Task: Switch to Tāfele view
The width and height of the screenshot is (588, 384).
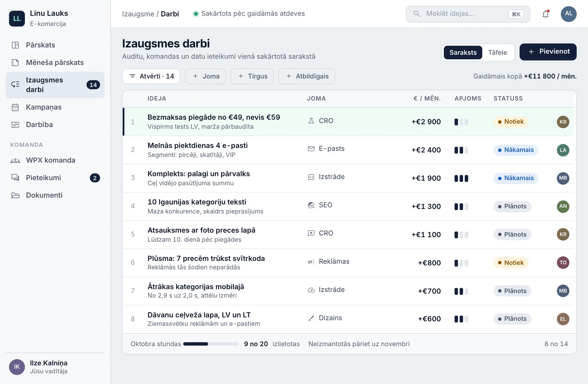Action: coord(498,52)
